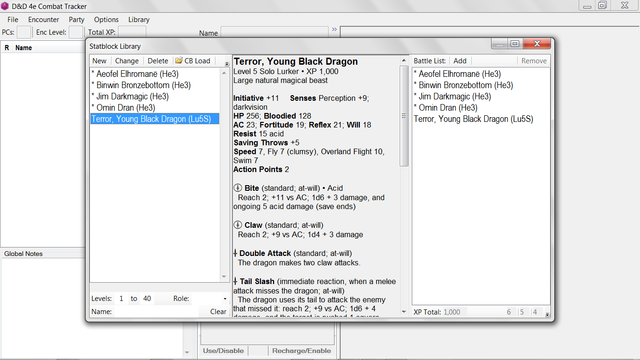
Task: Click the Statblock Library maximize button
Action: pyautogui.click(x=515, y=44)
